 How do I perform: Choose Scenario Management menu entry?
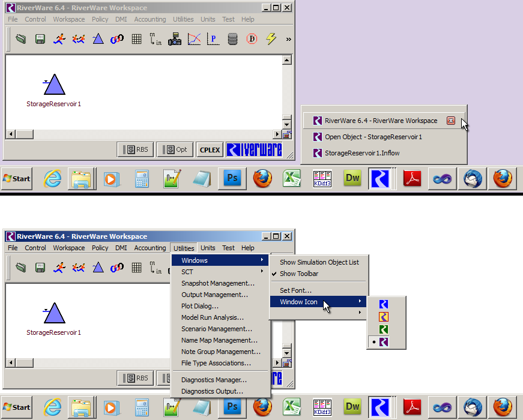click(220, 329)
